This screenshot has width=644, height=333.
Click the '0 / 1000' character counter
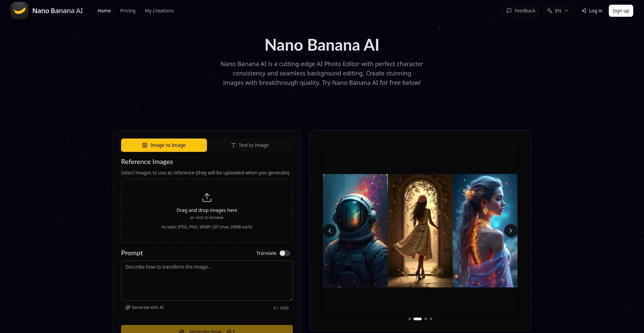point(281,308)
